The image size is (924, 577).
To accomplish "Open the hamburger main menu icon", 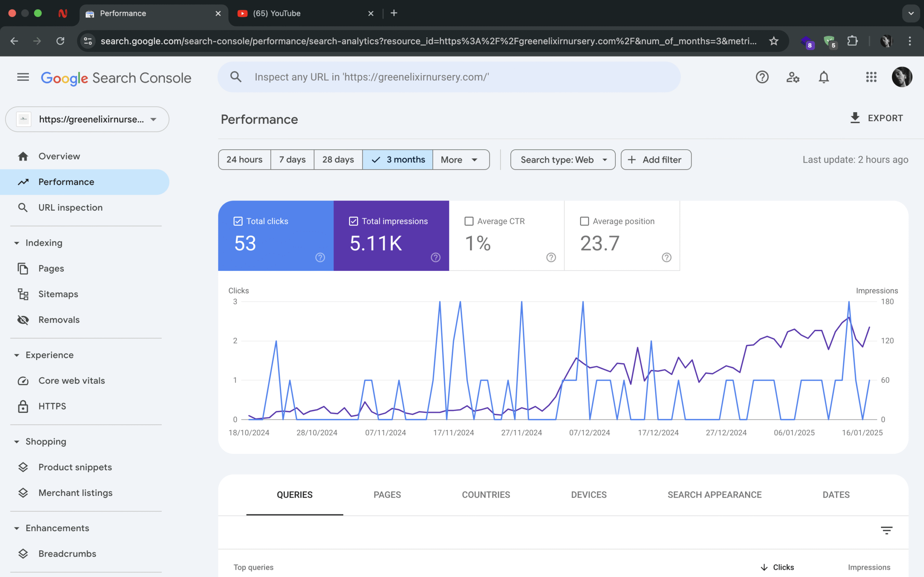I will (x=23, y=78).
